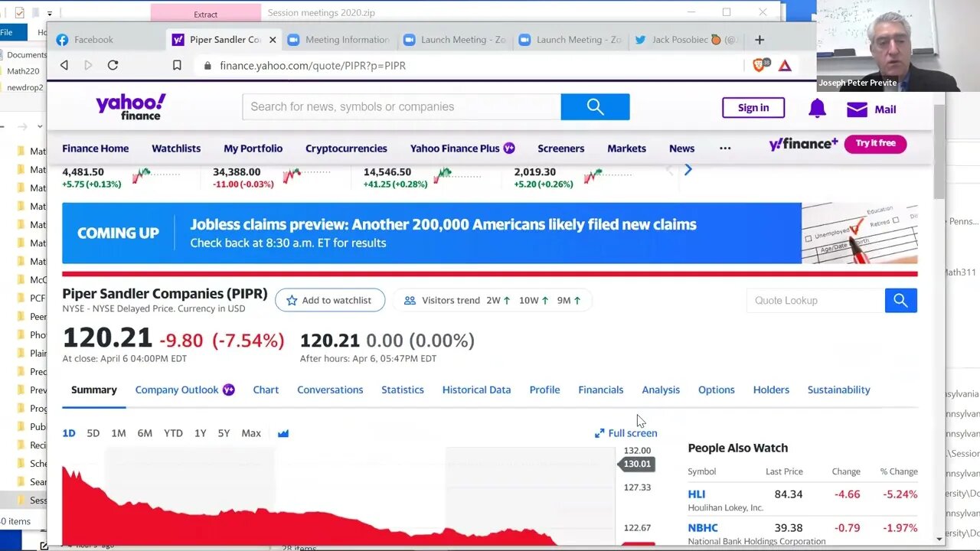The height and width of the screenshot is (551, 980).
Task: Open Brave Shields lion icon
Action: [760, 65]
